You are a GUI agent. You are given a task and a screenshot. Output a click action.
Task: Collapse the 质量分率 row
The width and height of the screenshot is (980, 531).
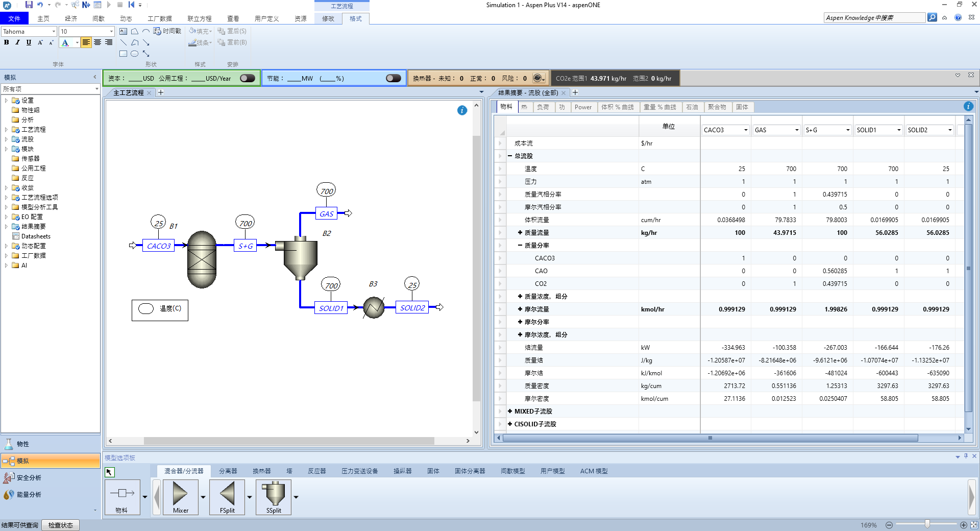[x=520, y=245]
